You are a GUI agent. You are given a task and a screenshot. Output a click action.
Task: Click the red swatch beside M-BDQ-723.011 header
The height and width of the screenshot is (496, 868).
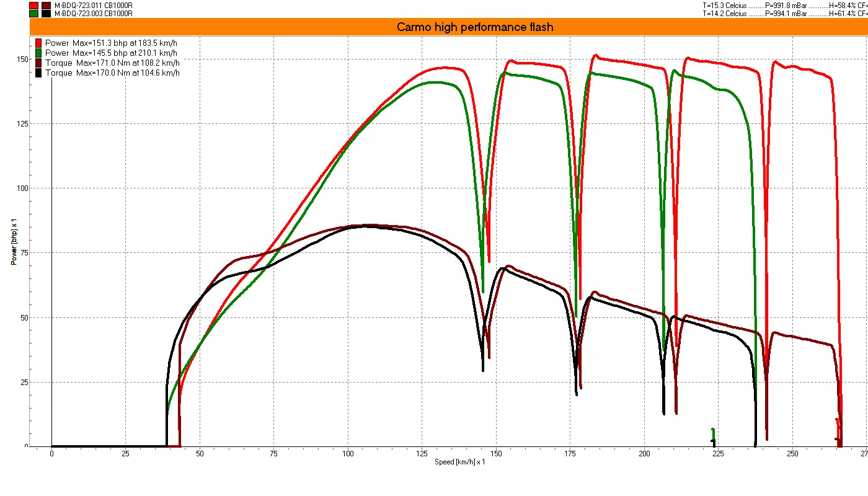tap(33, 5)
